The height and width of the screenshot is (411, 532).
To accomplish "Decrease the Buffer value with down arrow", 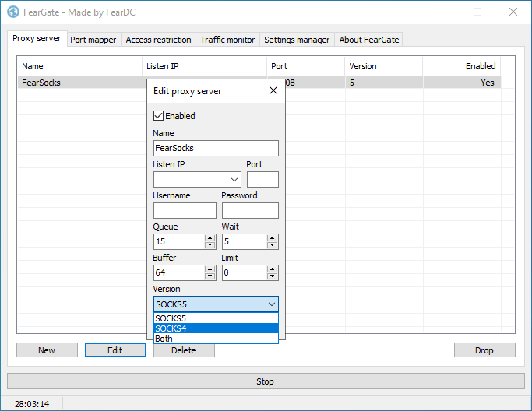I will point(210,276).
